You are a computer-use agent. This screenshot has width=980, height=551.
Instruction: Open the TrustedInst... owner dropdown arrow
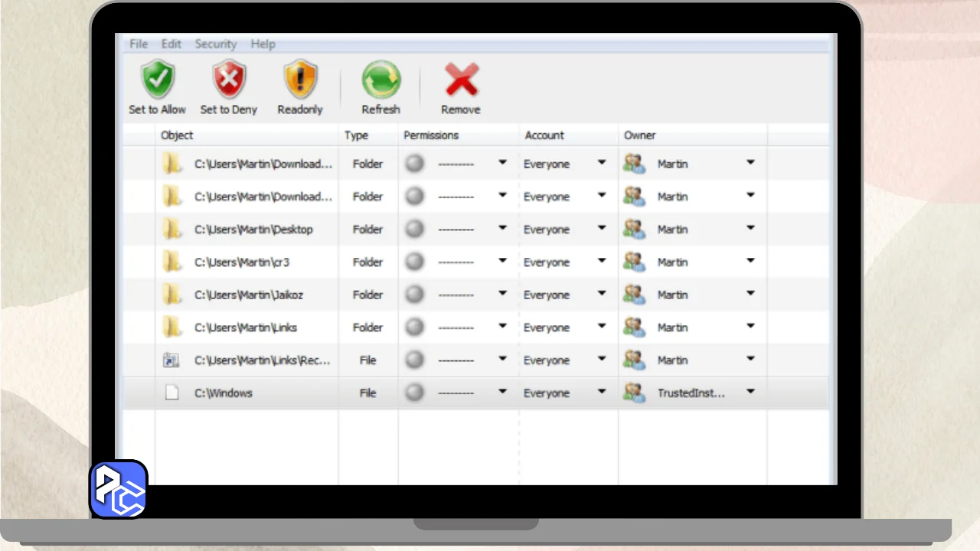pyautogui.click(x=751, y=392)
